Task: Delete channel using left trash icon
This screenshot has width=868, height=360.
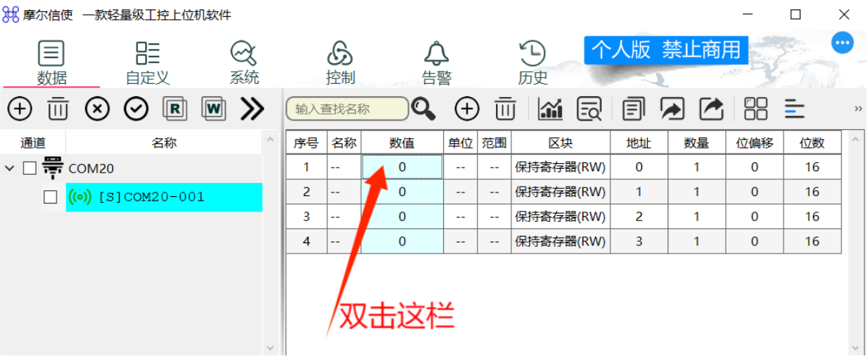Action: (58, 109)
